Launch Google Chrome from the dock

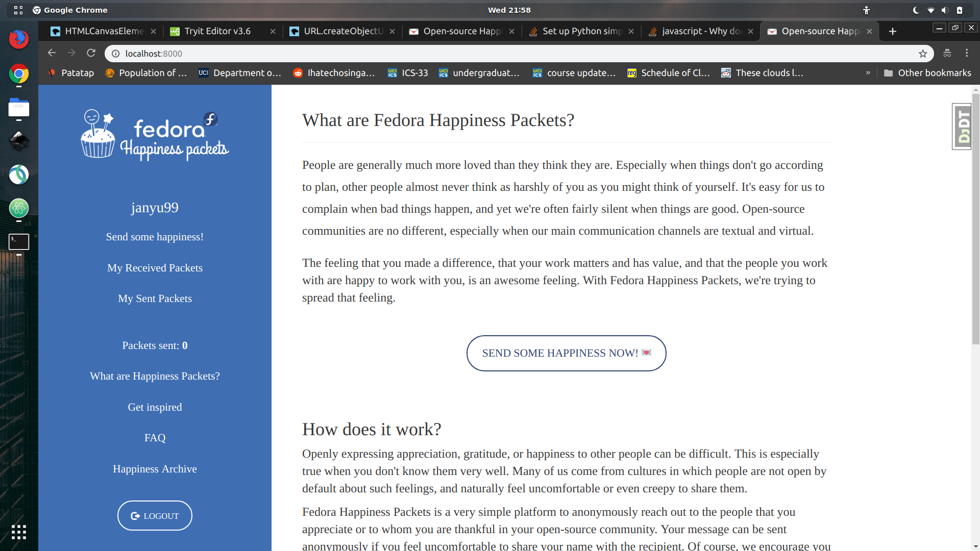tap(19, 74)
